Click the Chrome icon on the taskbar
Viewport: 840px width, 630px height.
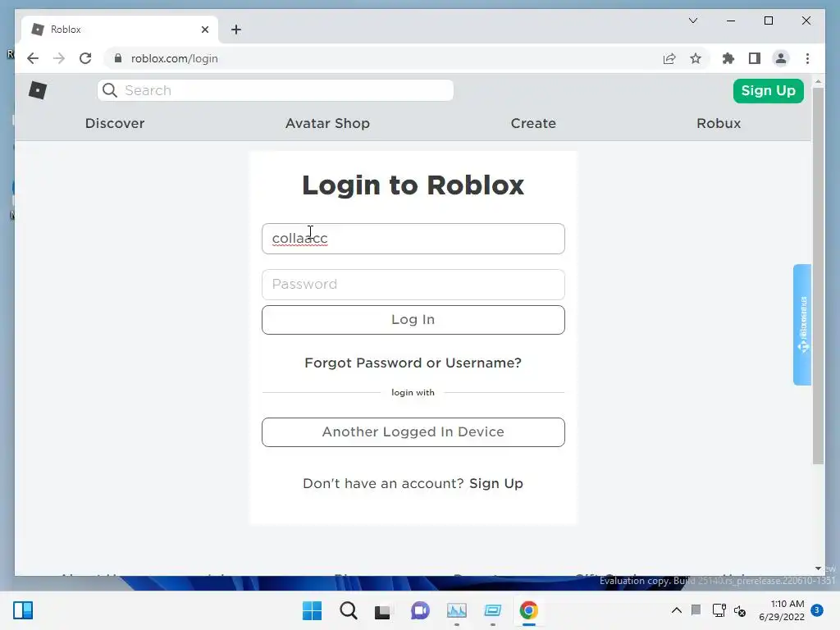[x=528, y=610]
